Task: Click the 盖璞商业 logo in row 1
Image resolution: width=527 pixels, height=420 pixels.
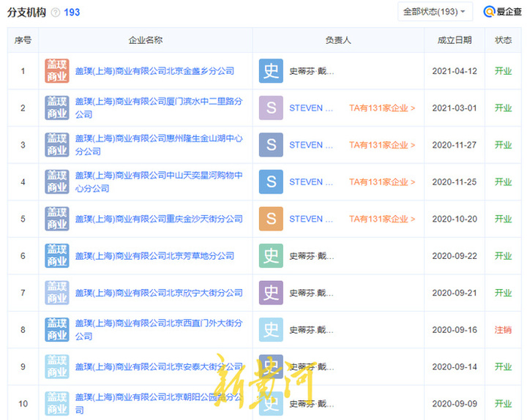Action: (56, 71)
